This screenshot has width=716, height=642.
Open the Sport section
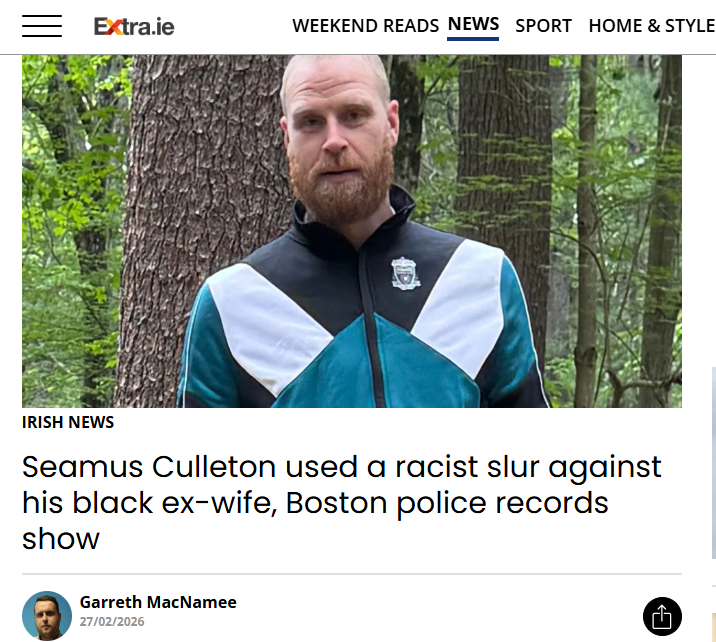(x=543, y=26)
